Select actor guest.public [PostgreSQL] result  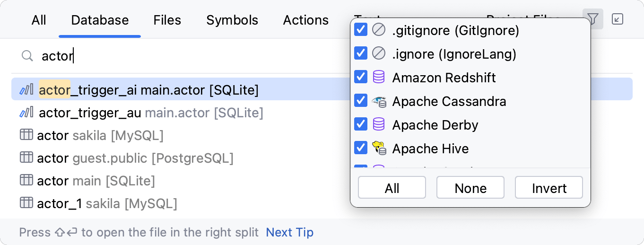click(x=135, y=158)
